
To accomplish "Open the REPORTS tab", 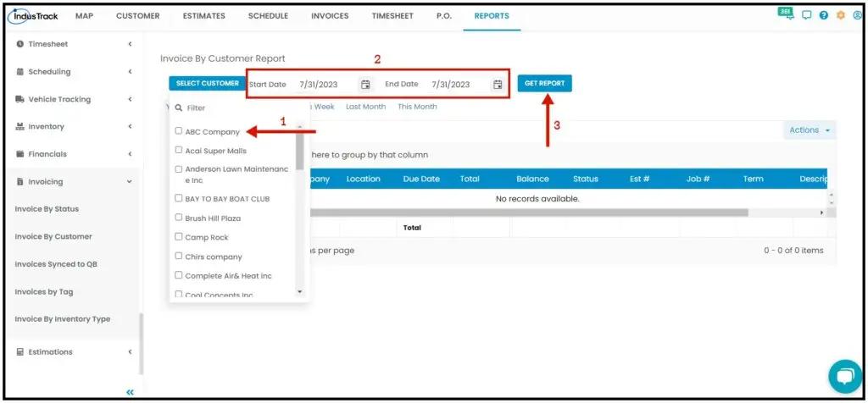I will (492, 16).
